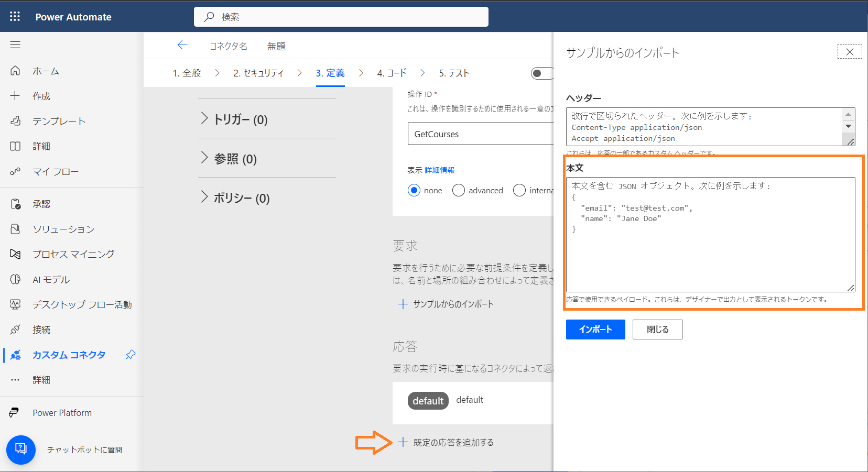Select the 3. 定義 step tab
This screenshot has height=472, width=868.
(330, 73)
